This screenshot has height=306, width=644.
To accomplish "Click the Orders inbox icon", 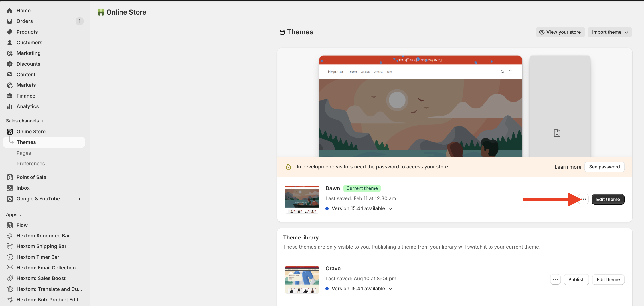I will 10,21.
